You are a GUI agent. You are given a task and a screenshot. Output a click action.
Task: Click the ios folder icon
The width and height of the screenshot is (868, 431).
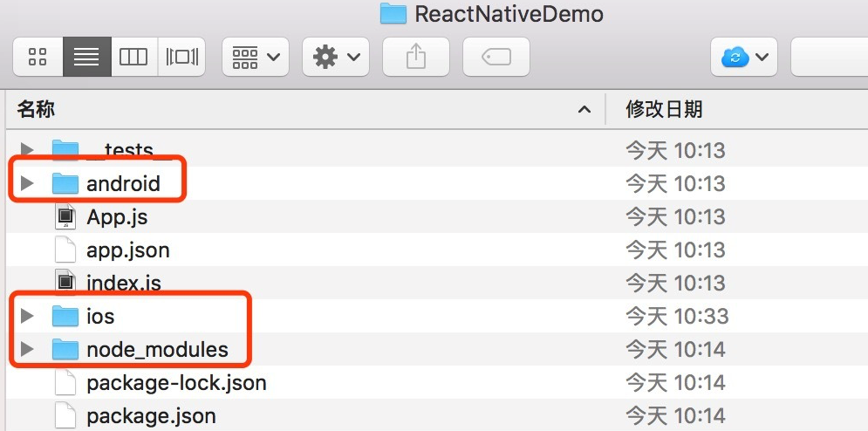click(65, 317)
